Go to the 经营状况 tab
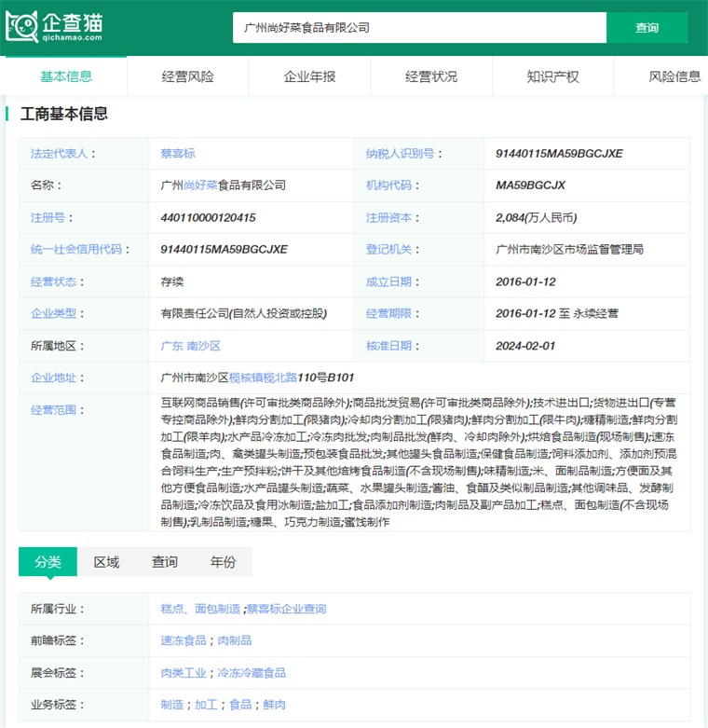The height and width of the screenshot is (728, 708). tap(431, 76)
